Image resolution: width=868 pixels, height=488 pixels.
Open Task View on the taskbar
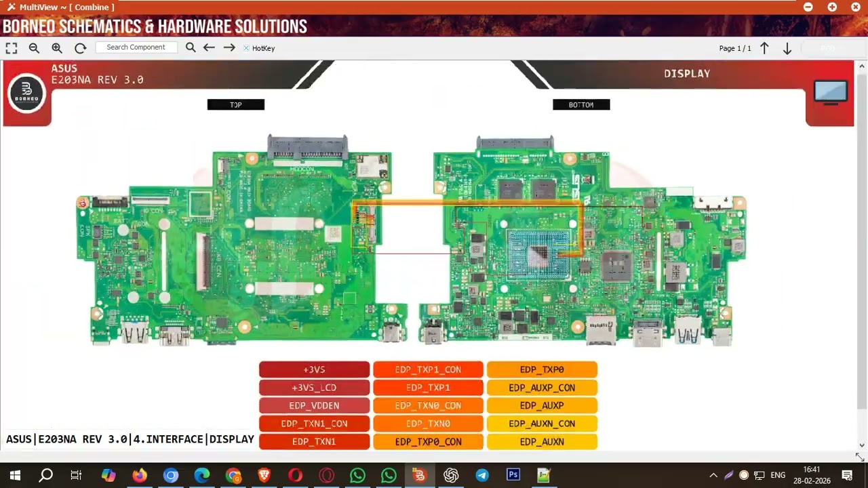coord(77,475)
